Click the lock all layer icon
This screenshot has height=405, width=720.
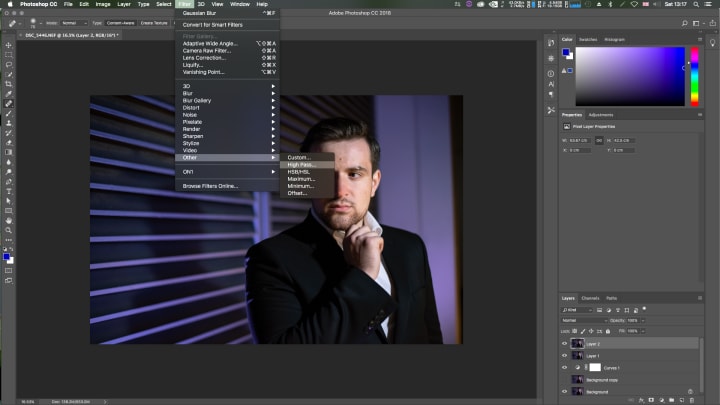[x=608, y=331]
